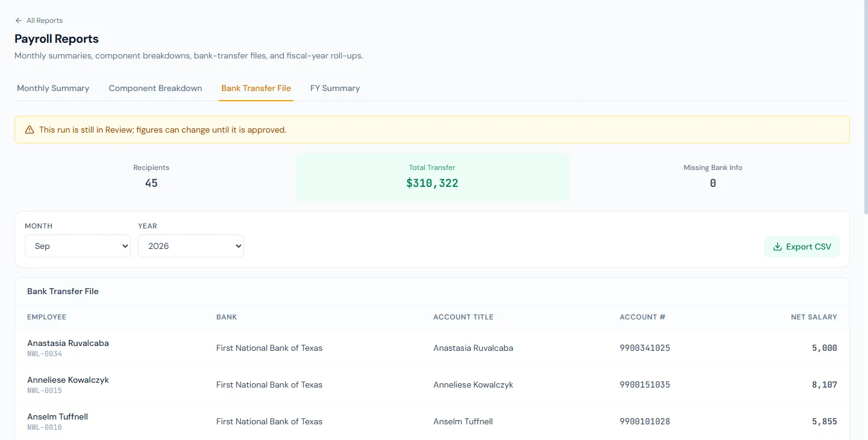Click net salary 5,855
This screenshot has width=868, height=440.
[825, 421]
